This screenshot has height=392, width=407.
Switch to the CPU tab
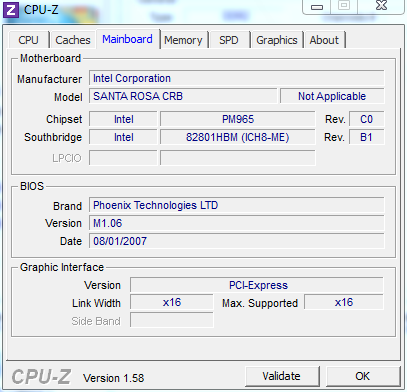[28, 40]
